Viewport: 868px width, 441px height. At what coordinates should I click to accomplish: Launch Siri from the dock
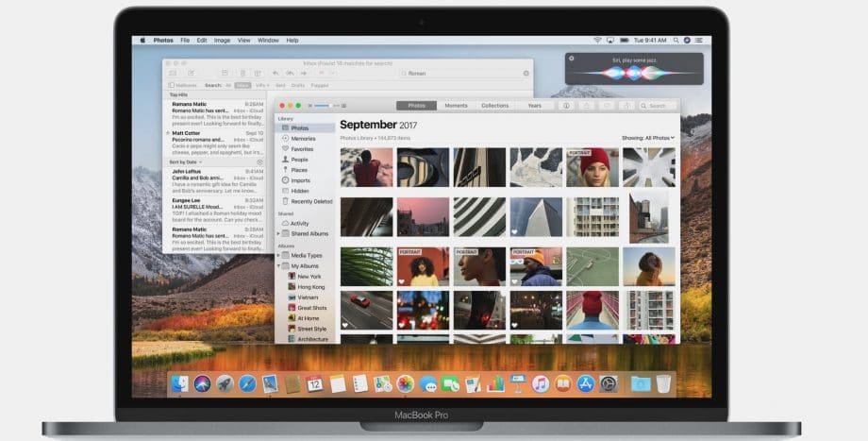(202, 383)
